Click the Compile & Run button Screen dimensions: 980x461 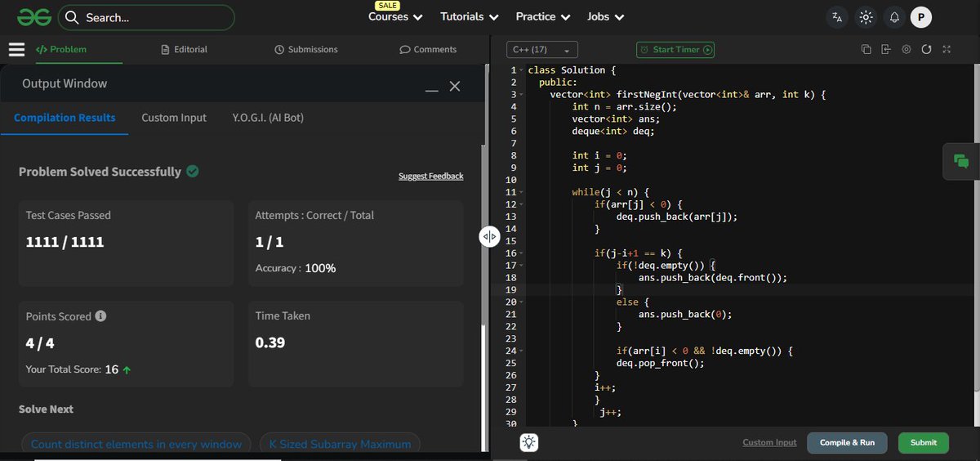pos(847,442)
